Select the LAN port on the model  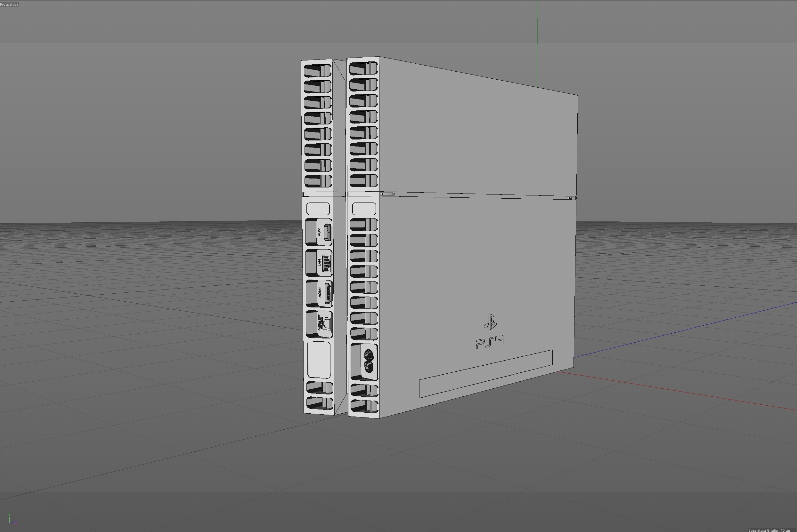click(324, 263)
